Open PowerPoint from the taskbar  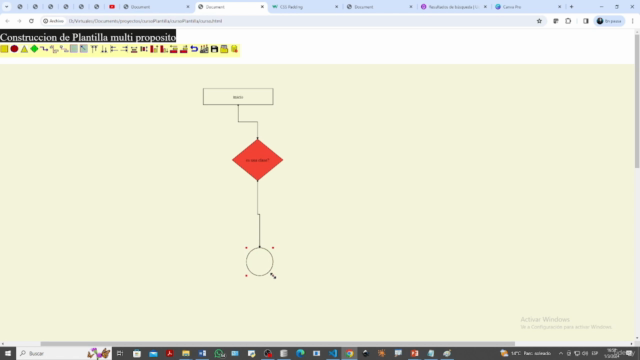pos(414,353)
